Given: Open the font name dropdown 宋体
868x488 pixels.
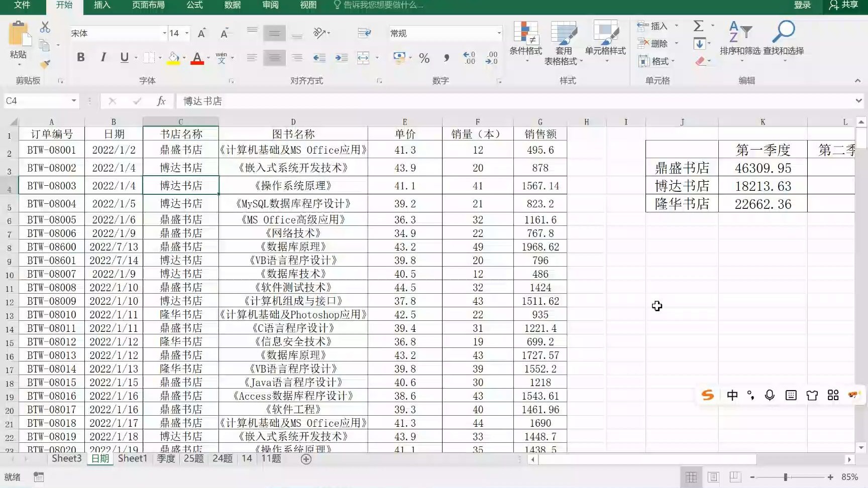Looking at the screenshot, I should (164, 33).
